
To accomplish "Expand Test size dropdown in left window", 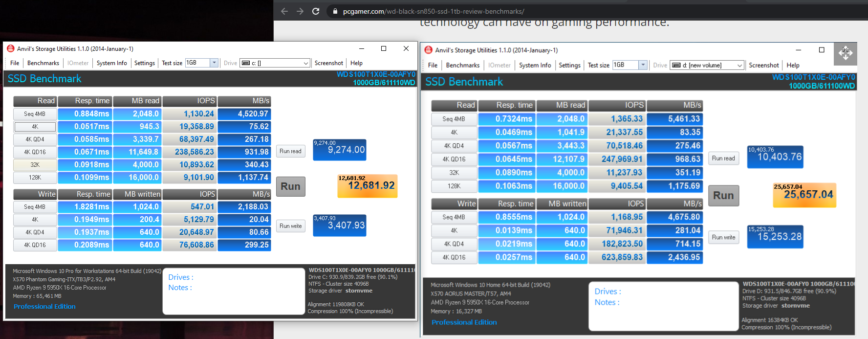I will 214,63.
